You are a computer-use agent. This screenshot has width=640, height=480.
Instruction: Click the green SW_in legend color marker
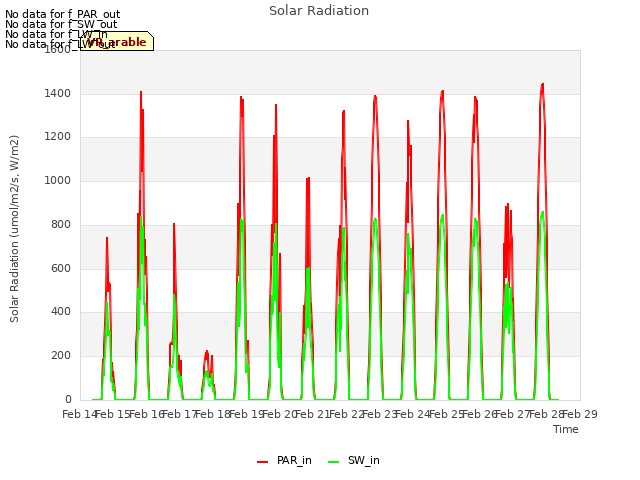click(333, 462)
